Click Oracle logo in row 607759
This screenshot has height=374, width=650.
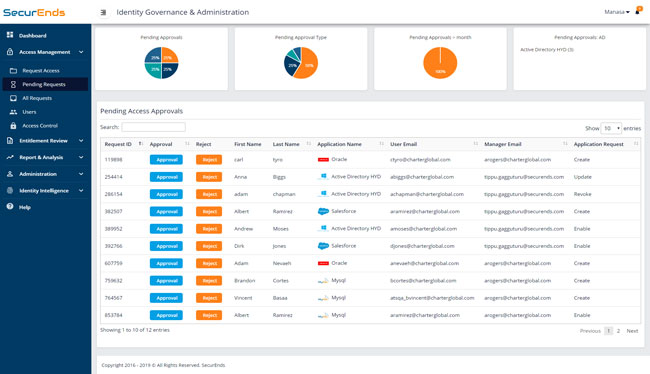click(323, 263)
